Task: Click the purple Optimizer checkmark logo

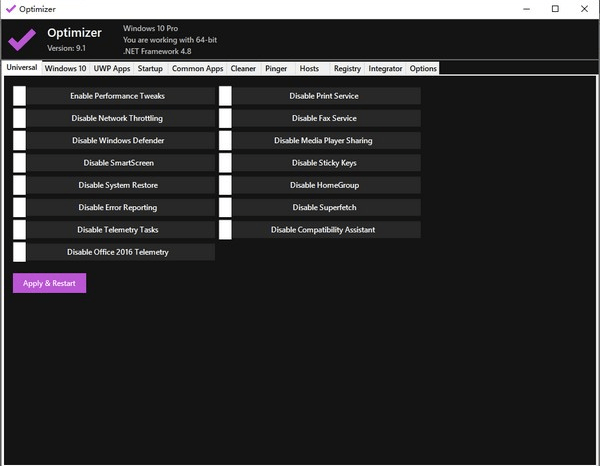Action: 22,39
